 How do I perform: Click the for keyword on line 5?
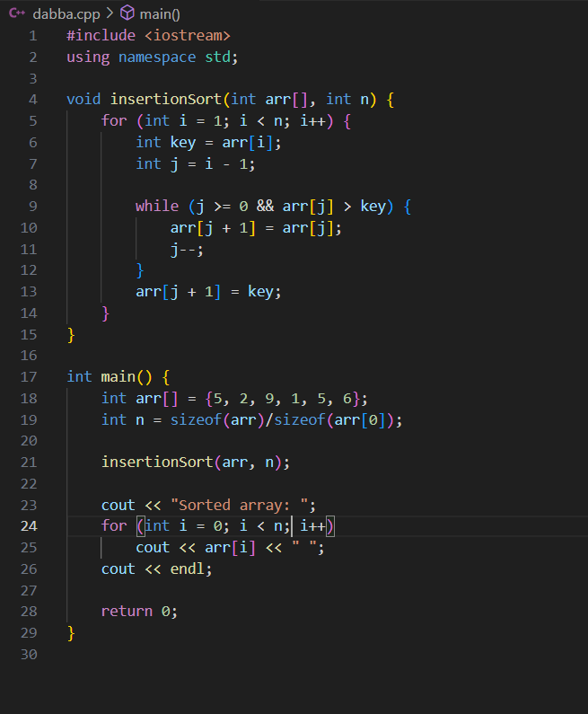[114, 120]
